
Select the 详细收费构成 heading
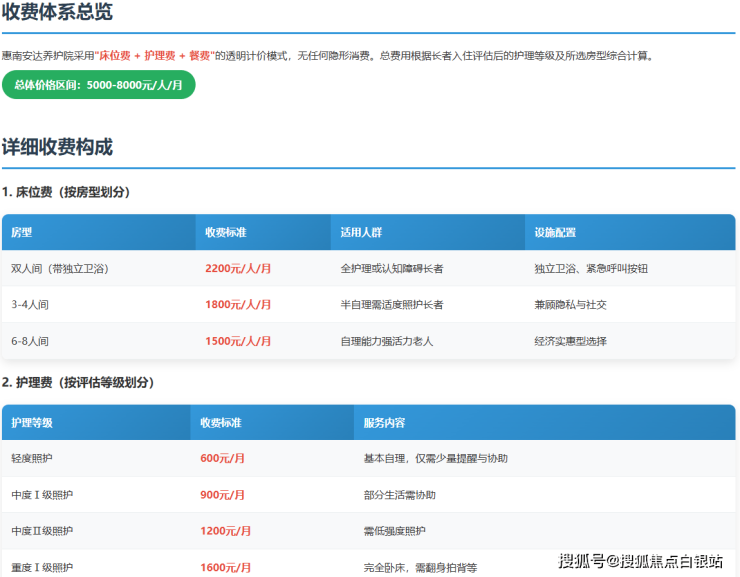point(57,147)
